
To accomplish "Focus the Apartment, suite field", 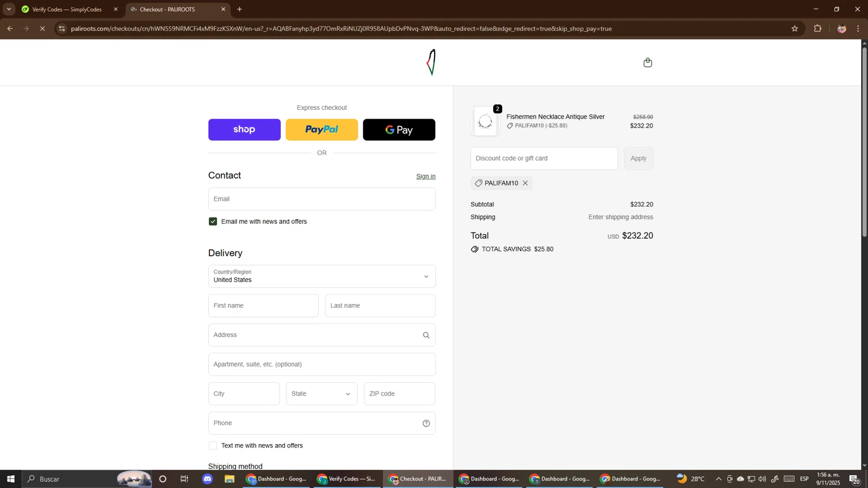I will (x=322, y=365).
